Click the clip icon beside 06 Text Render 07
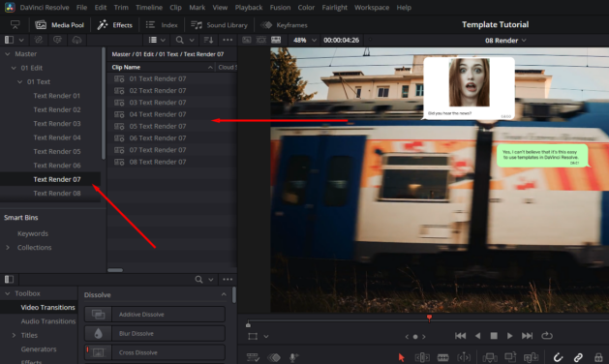This screenshot has height=364, width=609. 119,138
